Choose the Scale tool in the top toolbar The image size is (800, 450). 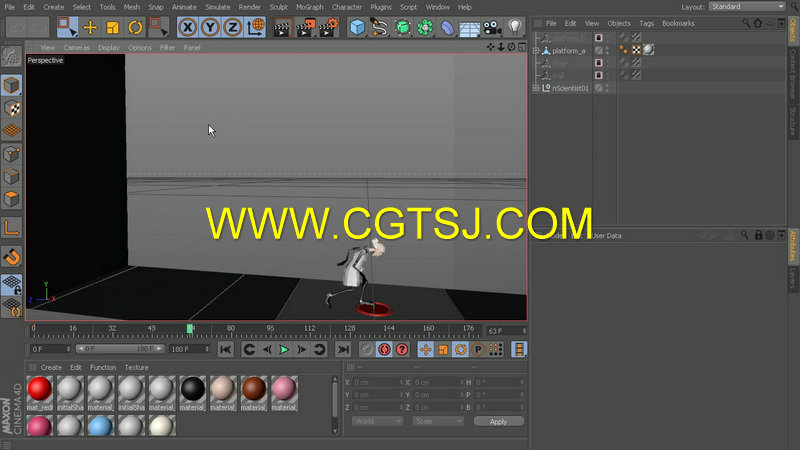[x=112, y=27]
